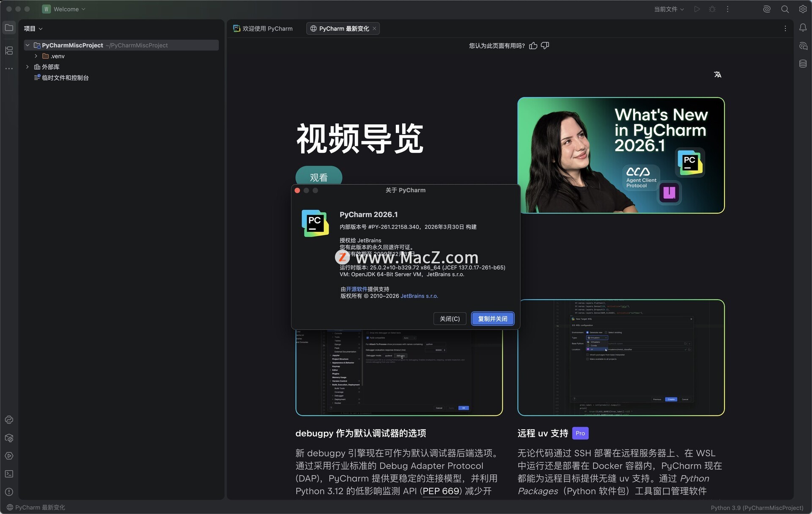
Task: Open the Structure tool window icon
Action: [9, 51]
